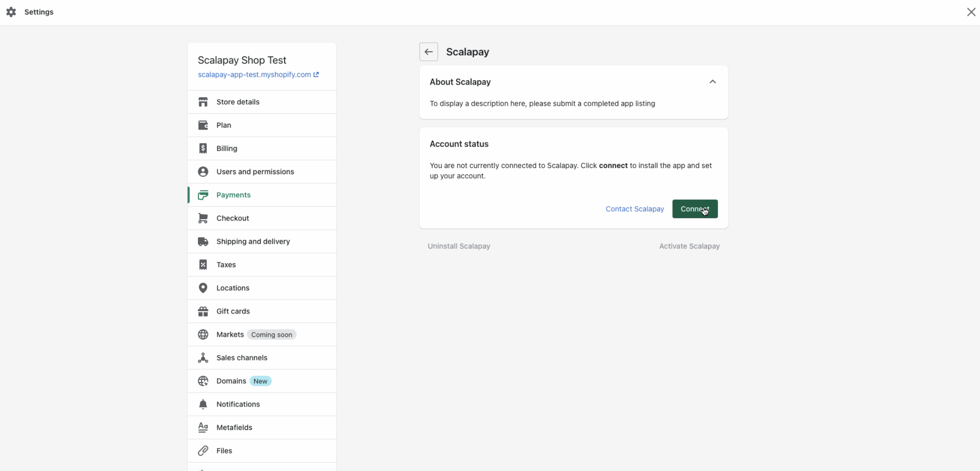Click the Settings gear icon
The image size is (980, 471).
tap(11, 12)
